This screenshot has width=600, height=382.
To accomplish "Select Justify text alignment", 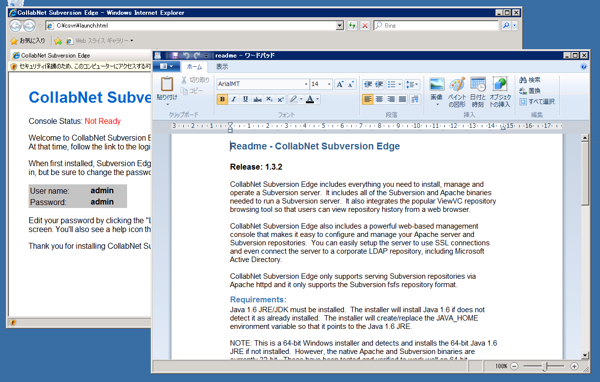I will pyautogui.click(x=402, y=100).
